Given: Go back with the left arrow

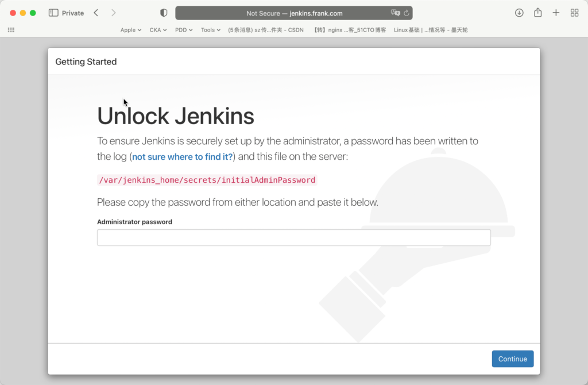Looking at the screenshot, I should point(96,13).
